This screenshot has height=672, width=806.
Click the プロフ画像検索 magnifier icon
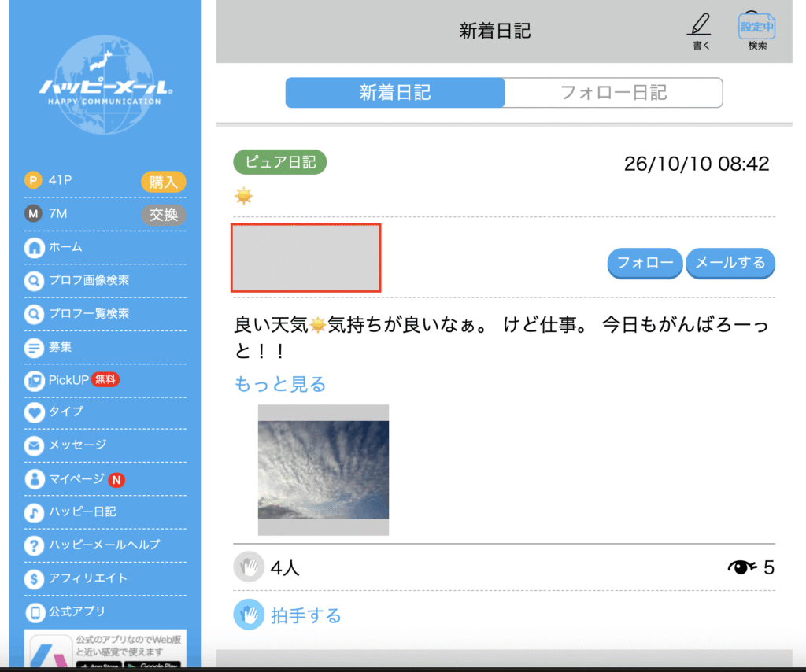tap(34, 281)
